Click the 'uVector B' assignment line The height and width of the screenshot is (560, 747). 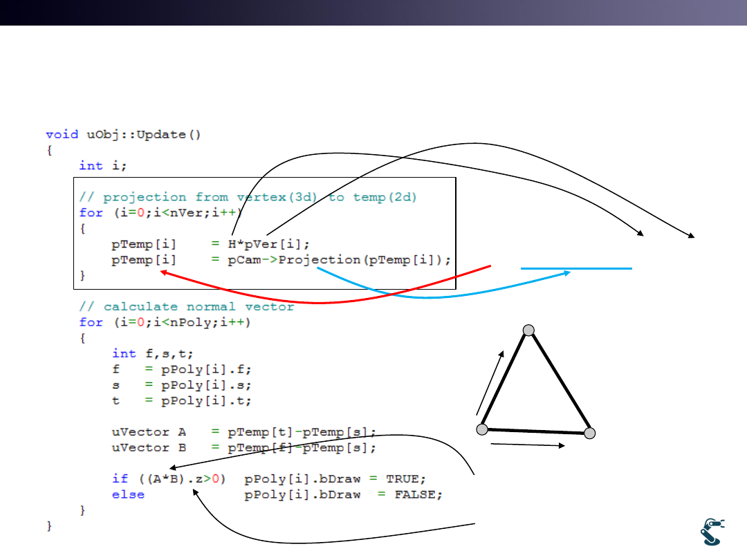(x=243, y=448)
